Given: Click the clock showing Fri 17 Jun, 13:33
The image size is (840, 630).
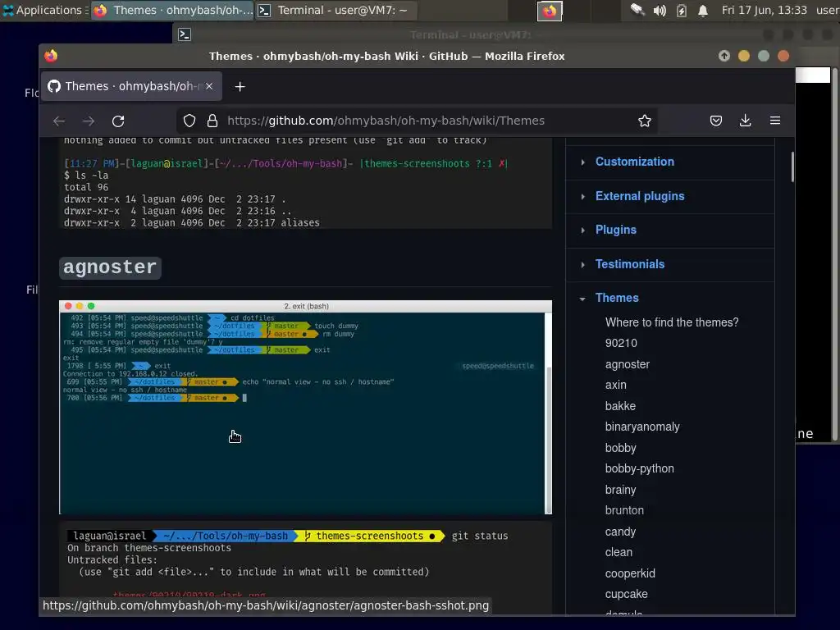Looking at the screenshot, I should 764,10.
